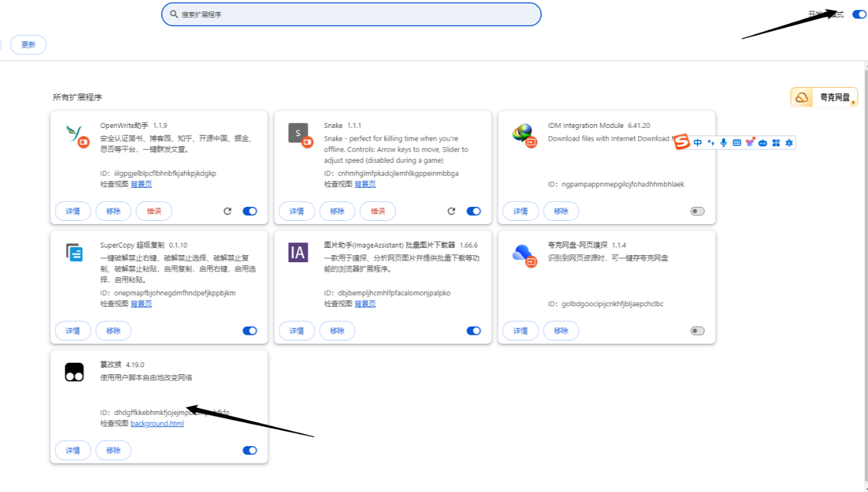Reload the OpenWrite助手 extension
This screenshot has width=868, height=492.
pos(227,211)
